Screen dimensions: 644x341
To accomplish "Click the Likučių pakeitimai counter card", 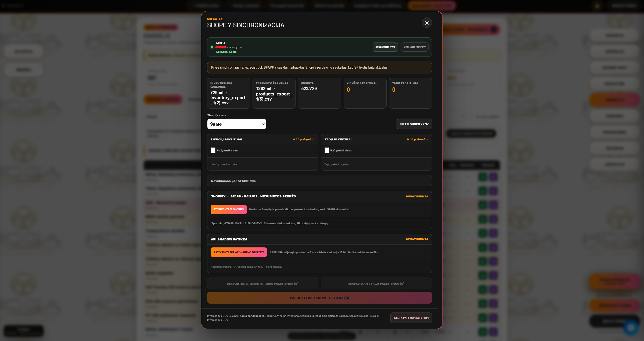I will click(x=365, y=93).
